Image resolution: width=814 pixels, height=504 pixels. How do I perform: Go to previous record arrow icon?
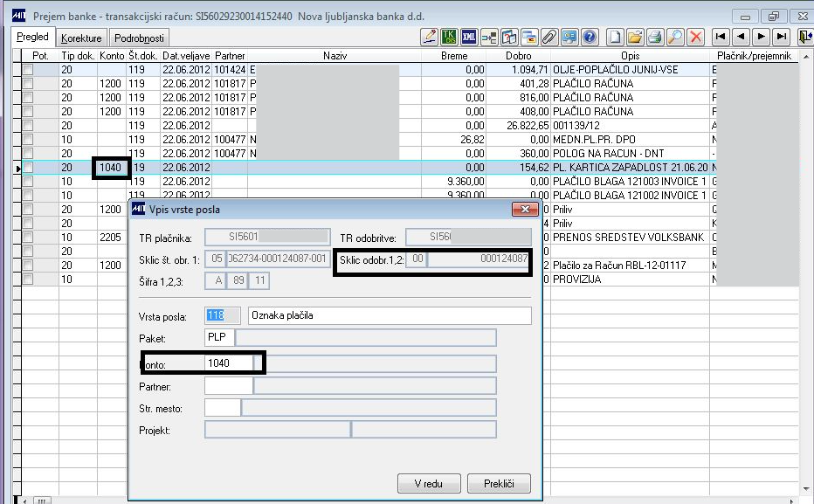(741, 37)
